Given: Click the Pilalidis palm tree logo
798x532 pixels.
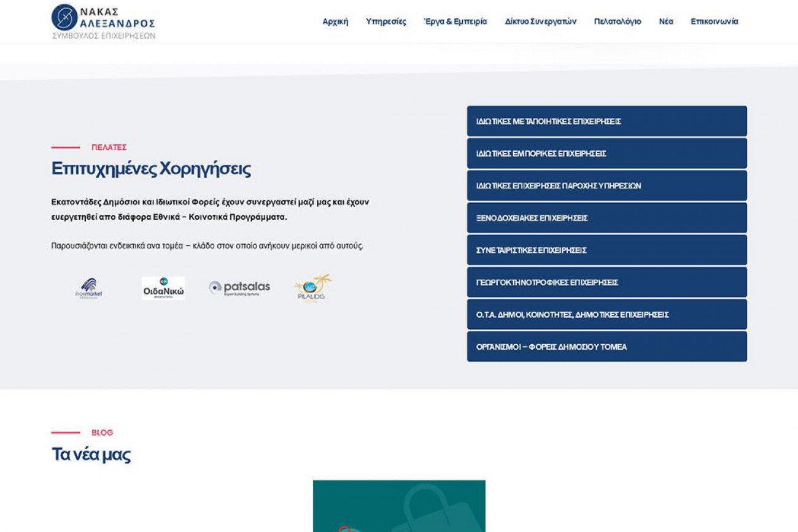Looking at the screenshot, I should pos(312,288).
